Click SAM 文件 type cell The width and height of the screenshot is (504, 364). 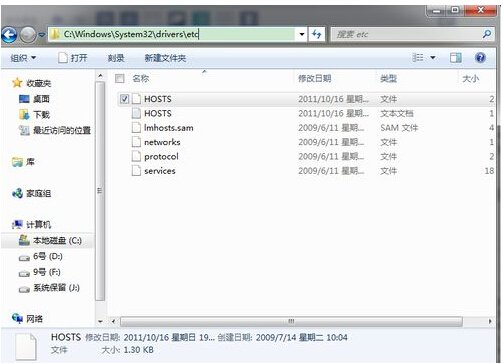399,128
